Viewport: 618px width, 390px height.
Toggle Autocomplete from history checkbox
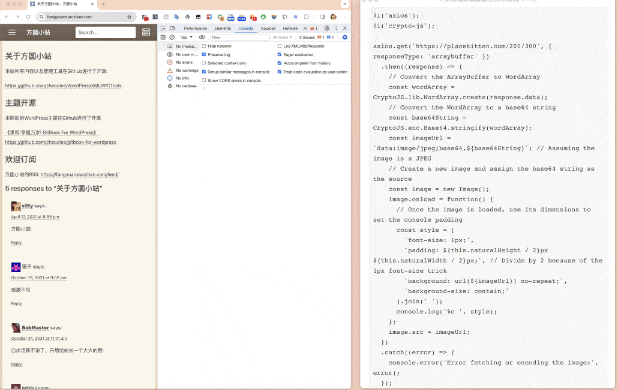(x=279, y=63)
